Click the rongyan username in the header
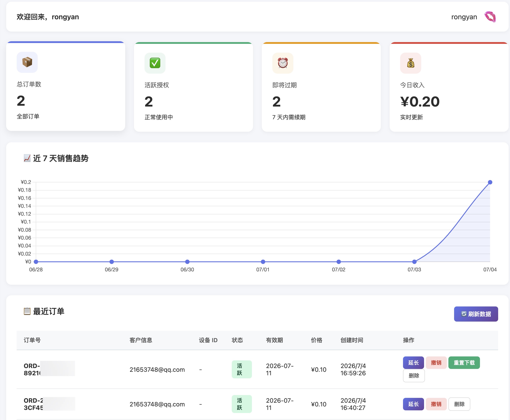Viewport: 510px width, 420px height. pos(464,17)
